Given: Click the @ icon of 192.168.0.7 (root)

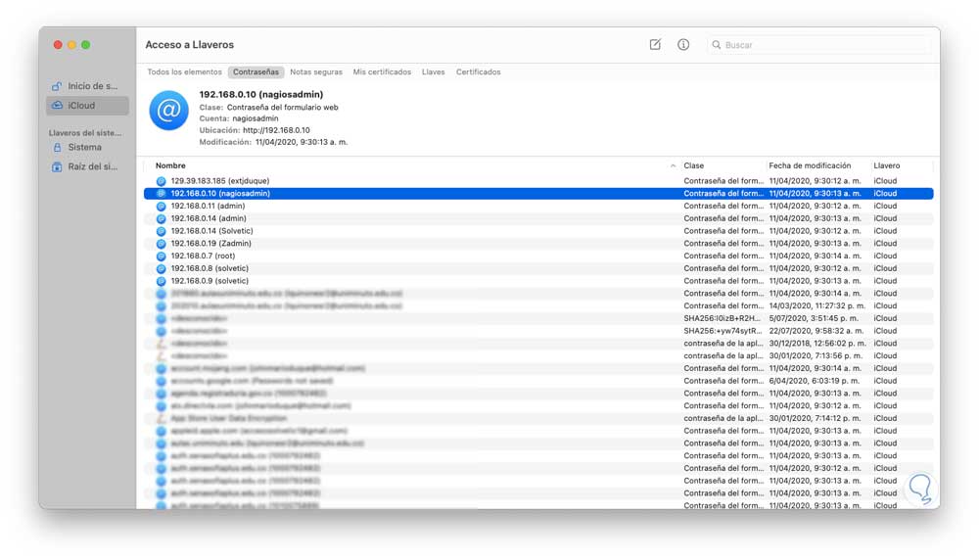Looking at the screenshot, I should click(162, 256).
